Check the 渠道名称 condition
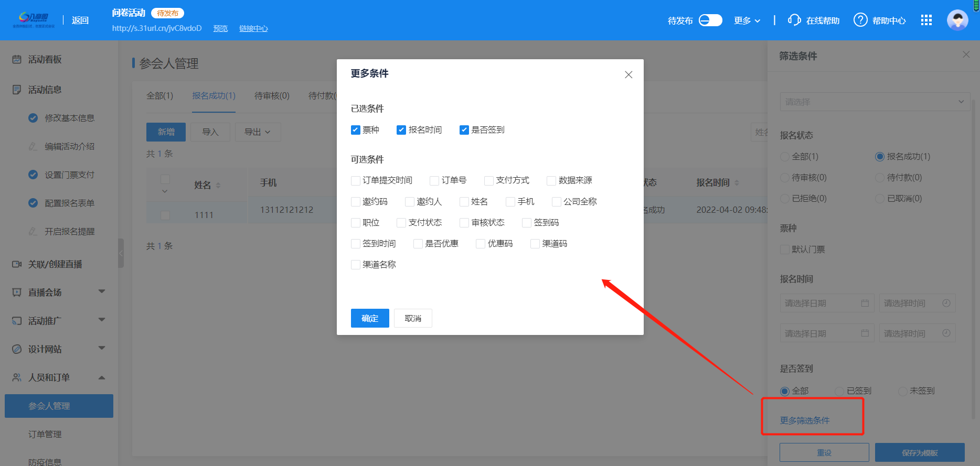 [356, 265]
